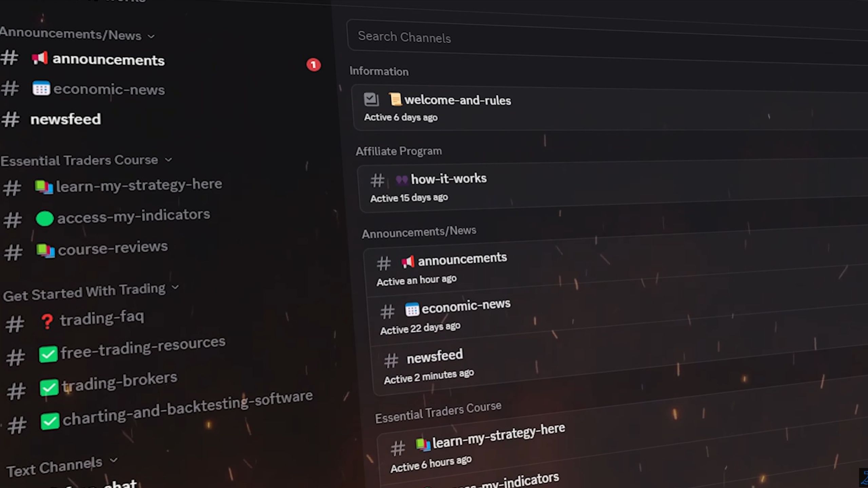Screen dimensions: 868x488
Task: Click the 'Active an hour ago' text
Action: 417,280
